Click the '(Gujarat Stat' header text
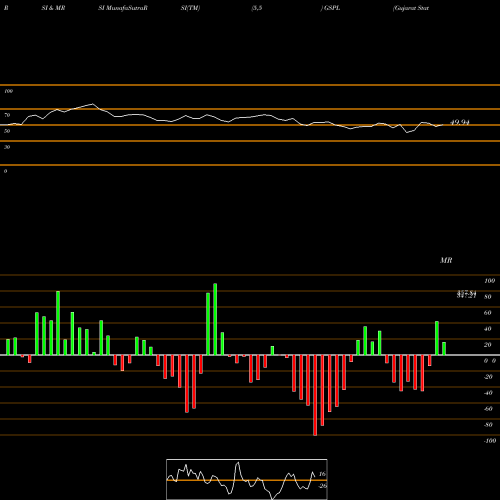The image size is (500, 500). pos(411,8)
